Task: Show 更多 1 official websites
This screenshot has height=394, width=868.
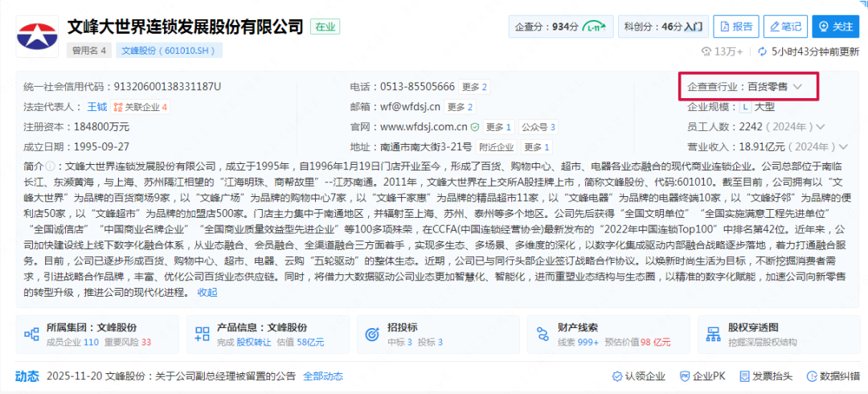Action: (499, 127)
